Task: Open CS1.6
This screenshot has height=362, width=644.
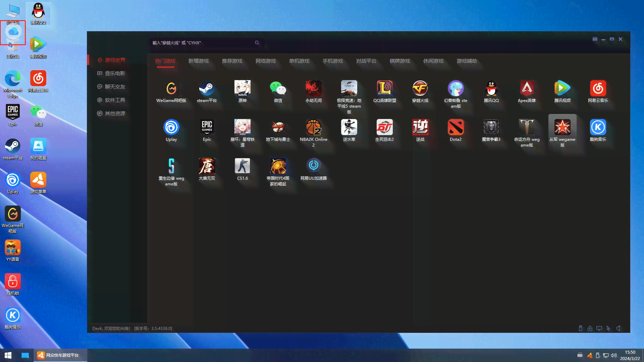Action: pos(243,169)
